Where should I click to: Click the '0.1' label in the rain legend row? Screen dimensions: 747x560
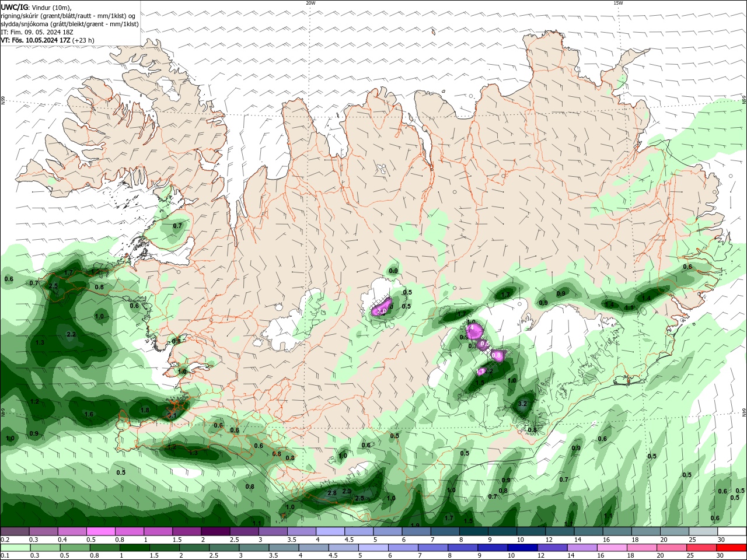click(x=5, y=556)
